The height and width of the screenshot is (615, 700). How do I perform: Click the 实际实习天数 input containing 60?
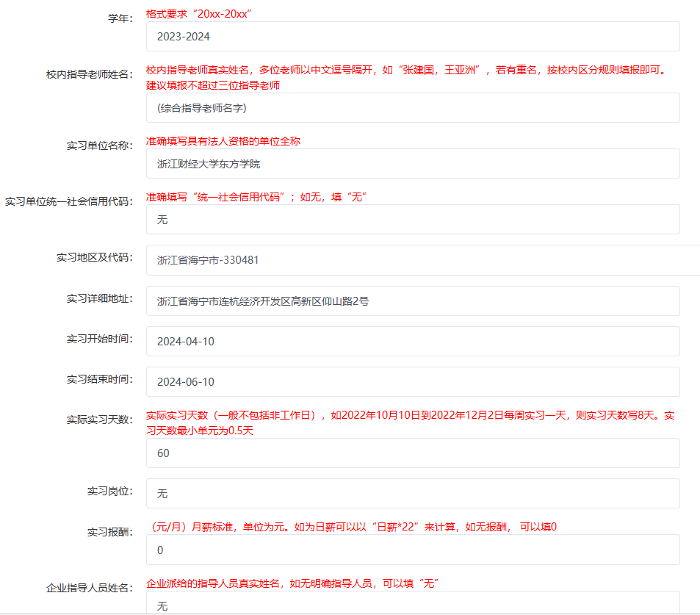[x=413, y=453]
